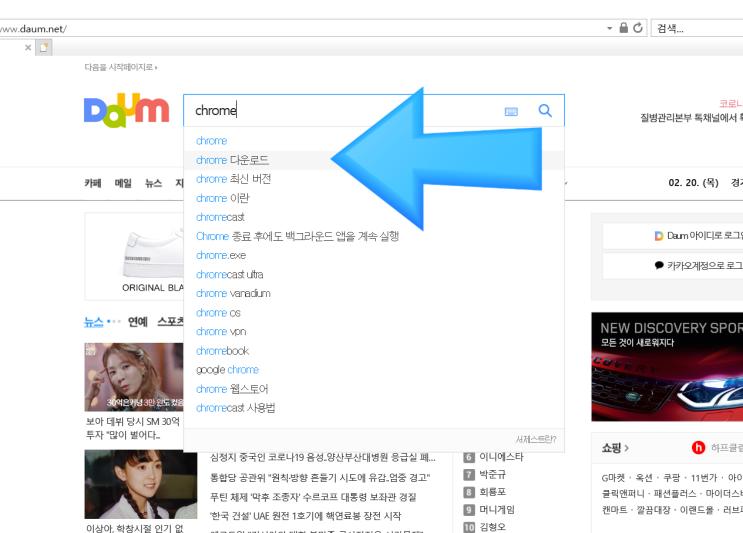743x533 pixels.
Task: Switch to the 연예 content tab
Action: (138, 322)
